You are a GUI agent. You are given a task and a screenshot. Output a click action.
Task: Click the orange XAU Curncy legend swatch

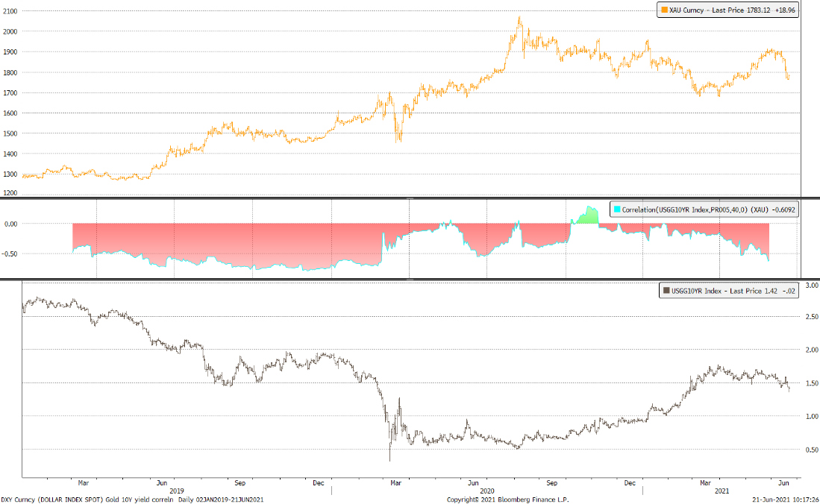(x=663, y=10)
